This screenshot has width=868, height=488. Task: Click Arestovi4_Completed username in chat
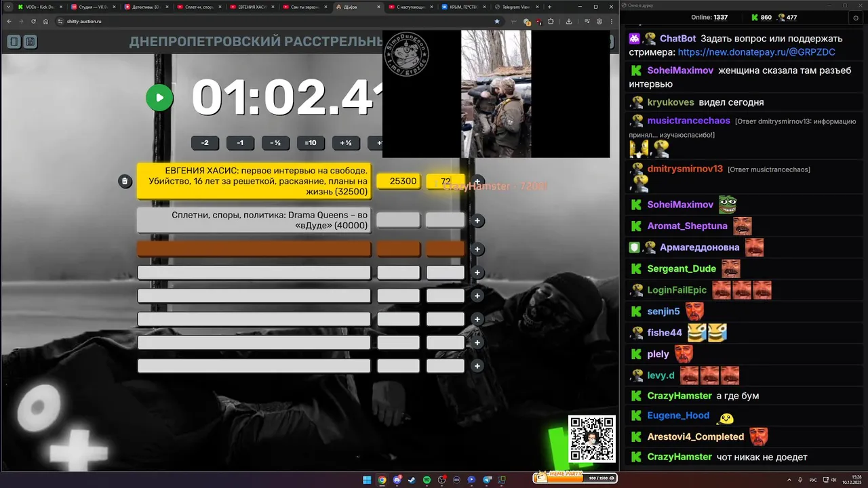click(x=696, y=436)
